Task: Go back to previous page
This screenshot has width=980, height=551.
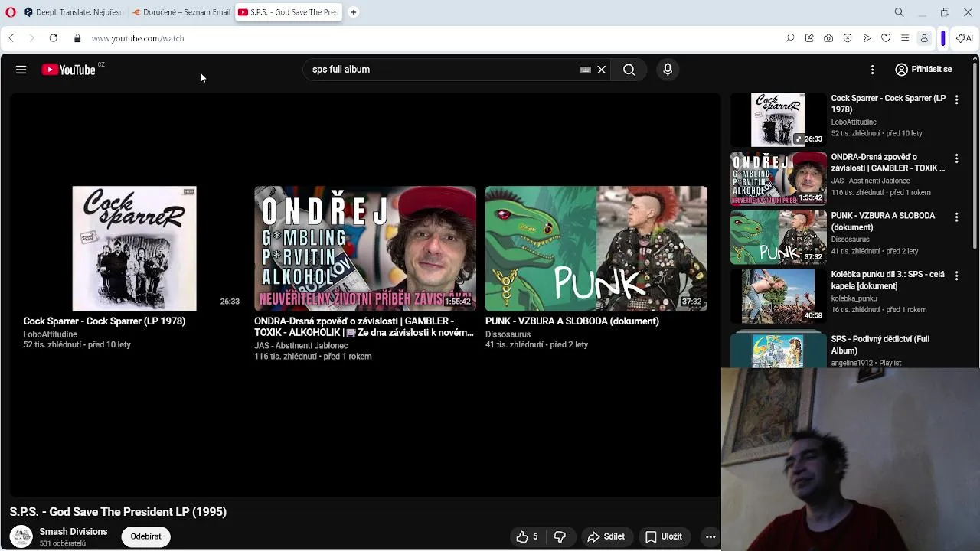Action: [x=11, y=38]
